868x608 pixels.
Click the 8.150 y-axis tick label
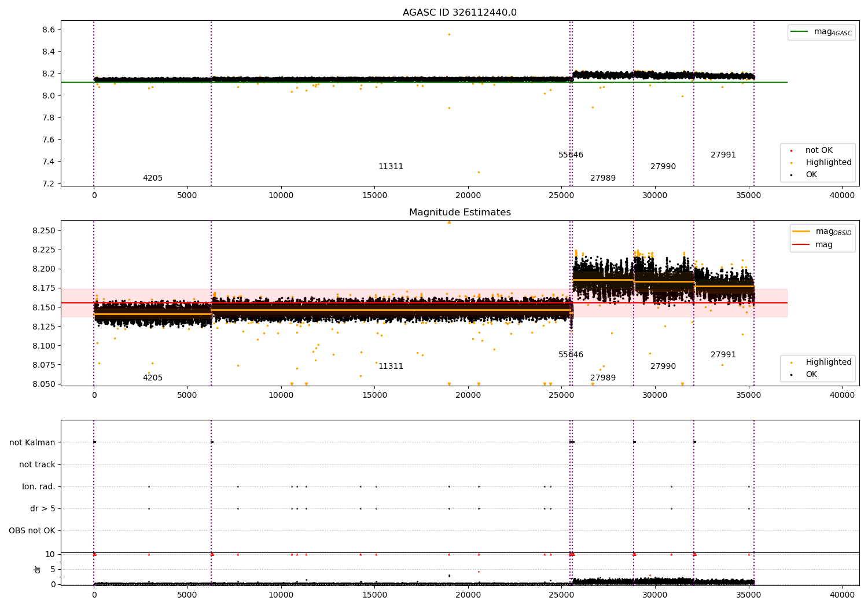coord(45,307)
